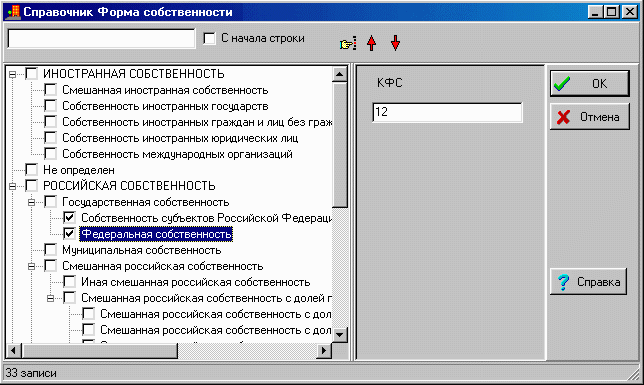Click horizontal scrollbar left arrow

pos(14,350)
